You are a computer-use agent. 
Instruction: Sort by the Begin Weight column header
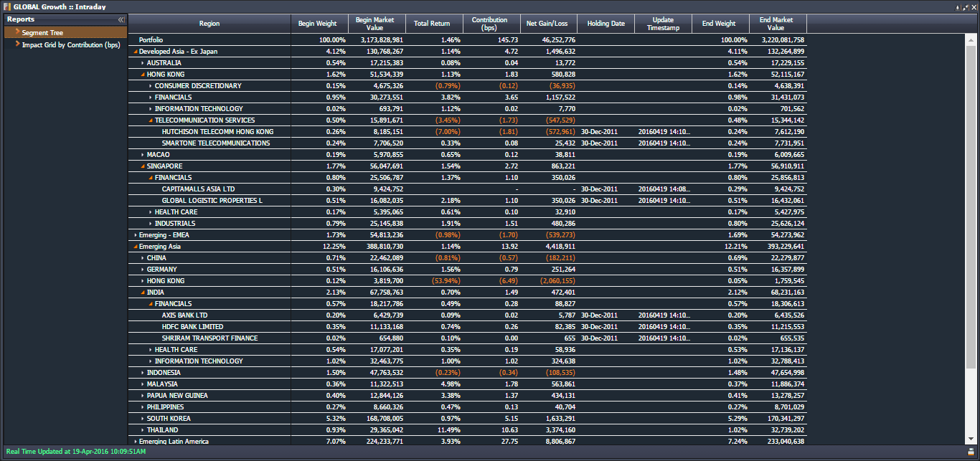(x=317, y=24)
